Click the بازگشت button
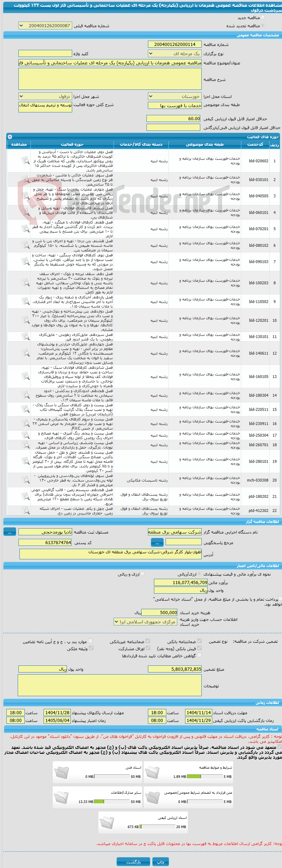This screenshot has width=282, height=868. 133,862
